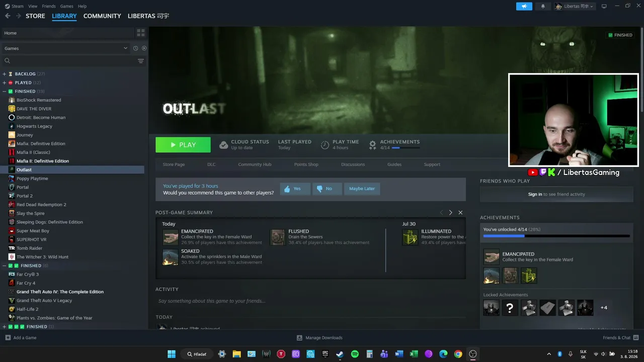Select Red Dead Redemption 2 in library
The height and width of the screenshot is (362, 644).
coord(41,205)
